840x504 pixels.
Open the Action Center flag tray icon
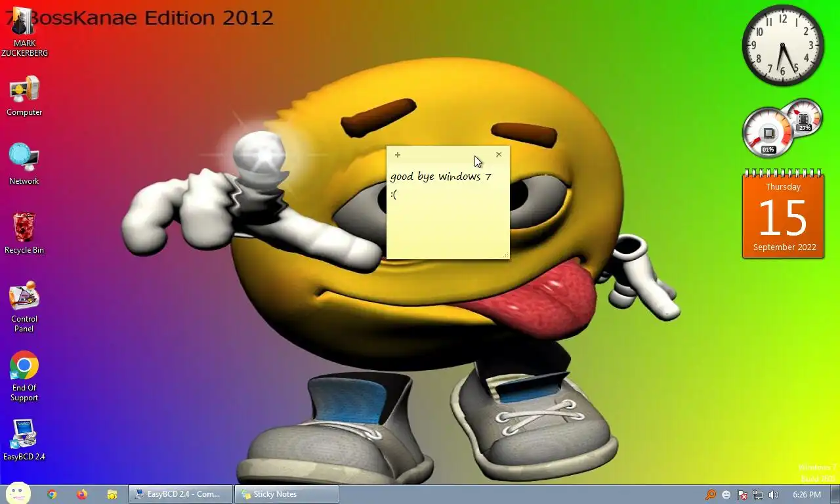coord(742,495)
